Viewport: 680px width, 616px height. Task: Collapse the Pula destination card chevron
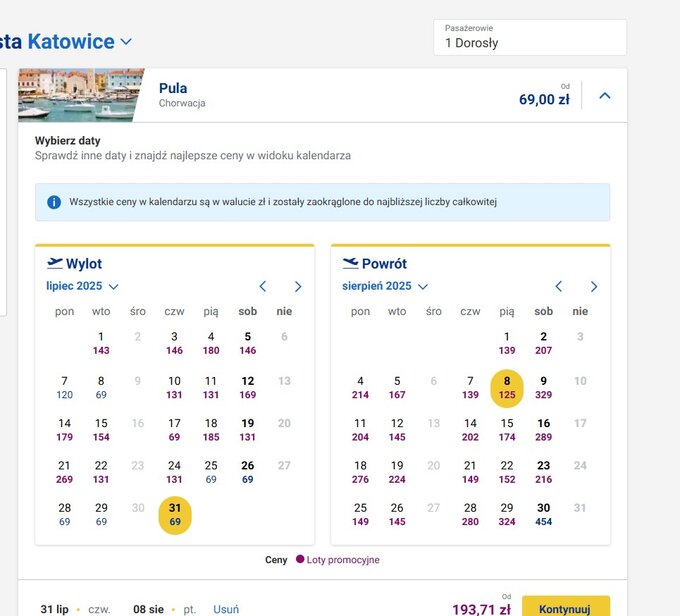[605, 96]
